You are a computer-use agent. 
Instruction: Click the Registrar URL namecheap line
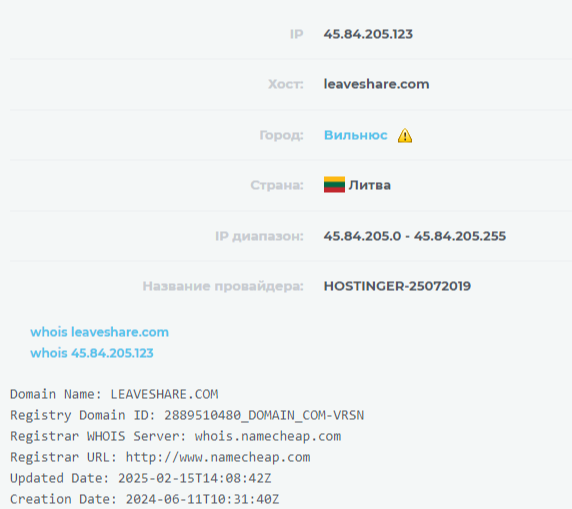click(x=160, y=457)
